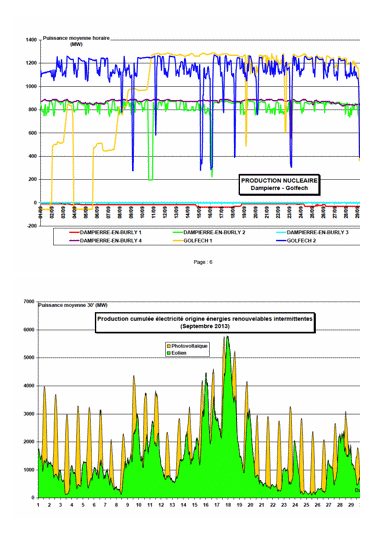Click the Puissance moyenne 30' (MW) label

(x=73, y=305)
